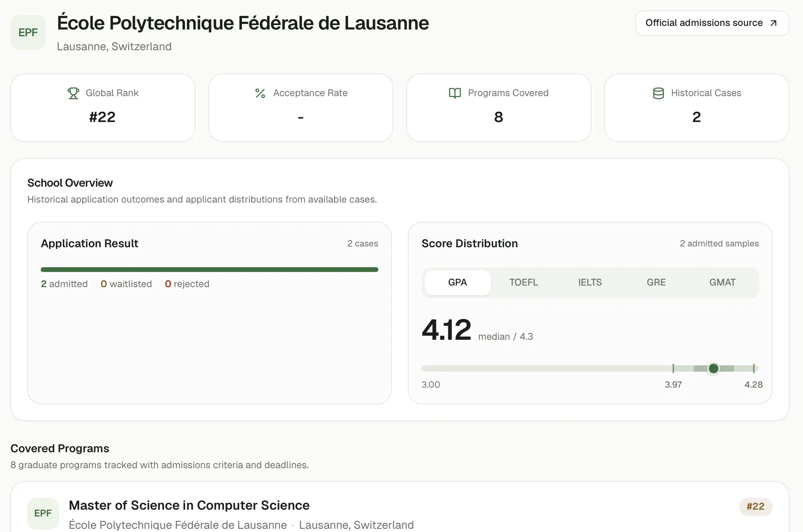This screenshot has height=532, width=803.
Task: Select the GPA score tab
Action: coord(457,283)
